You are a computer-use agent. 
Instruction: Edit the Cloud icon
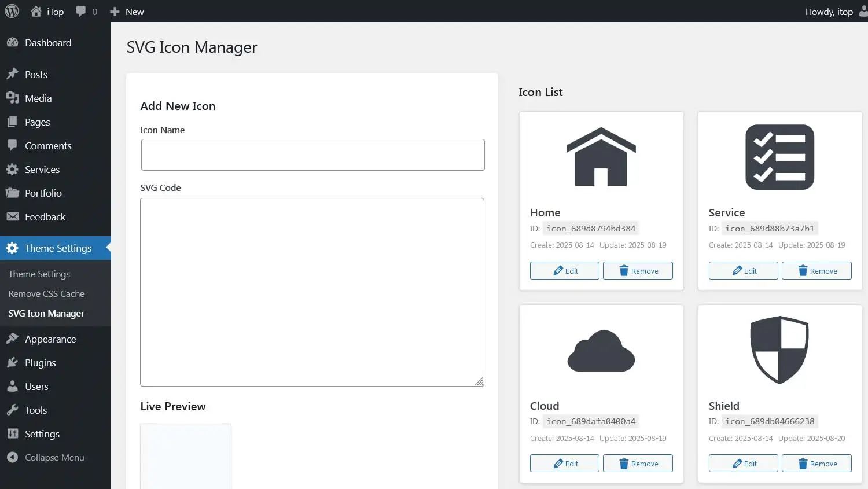[565, 463]
